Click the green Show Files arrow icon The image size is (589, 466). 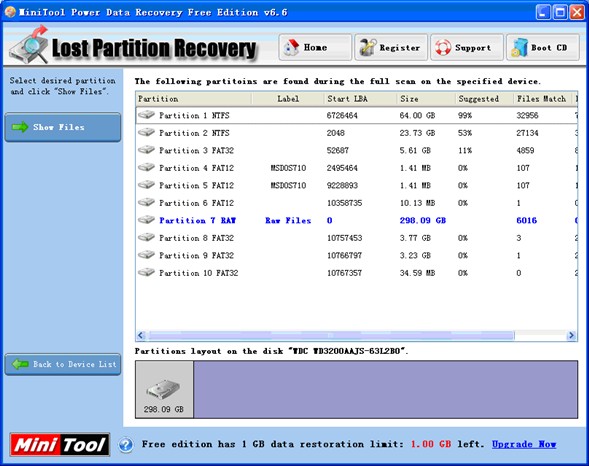click(x=20, y=127)
